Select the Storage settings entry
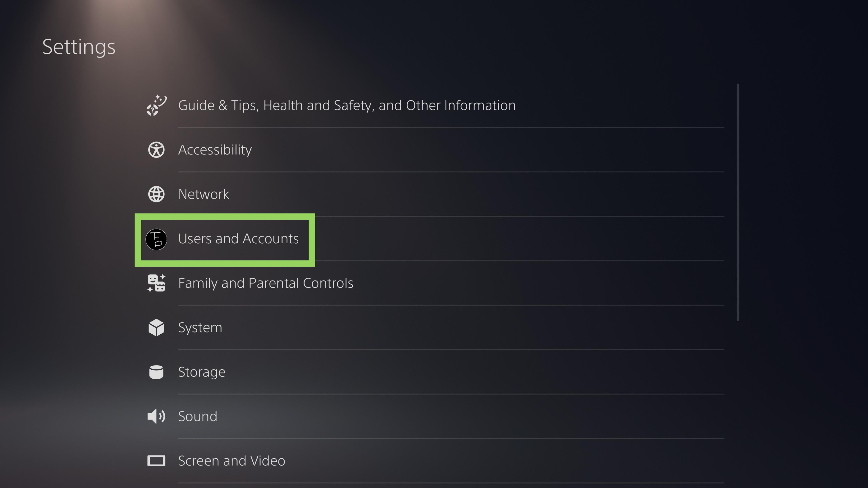This screenshot has width=868, height=488. point(201,372)
